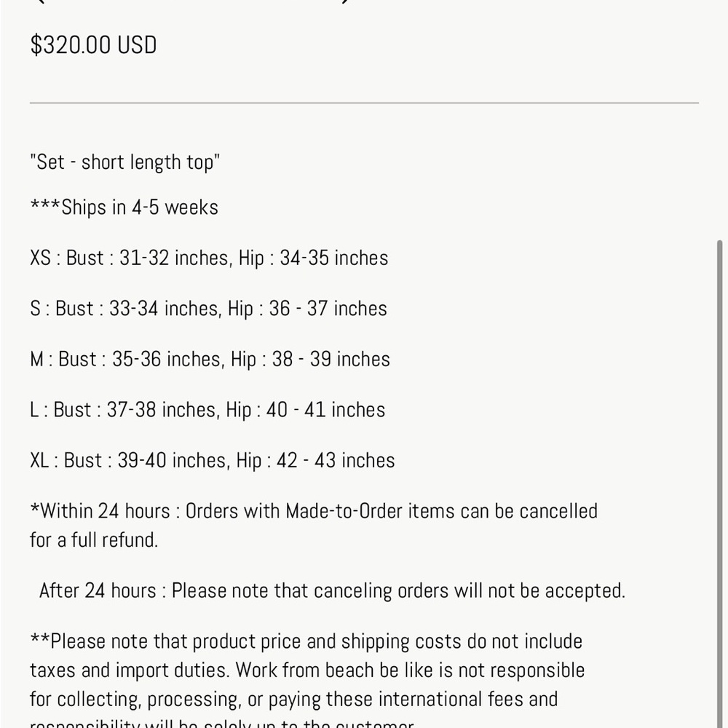Click the XL hip 42 - 43 inches measurement
Screen dimensions: 728x728
click(x=315, y=460)
